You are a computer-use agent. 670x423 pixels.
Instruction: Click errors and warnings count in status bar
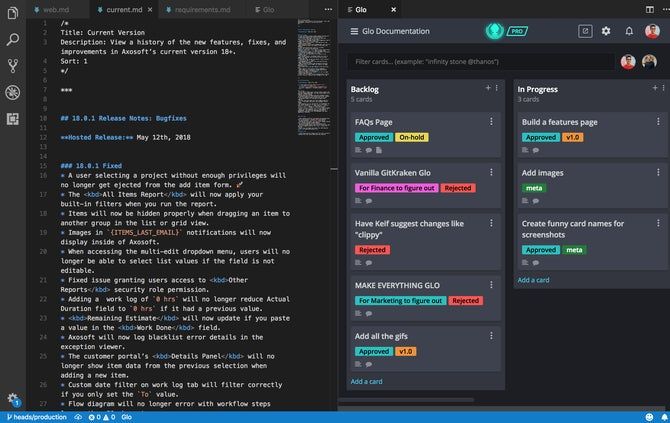pos(102,417)
